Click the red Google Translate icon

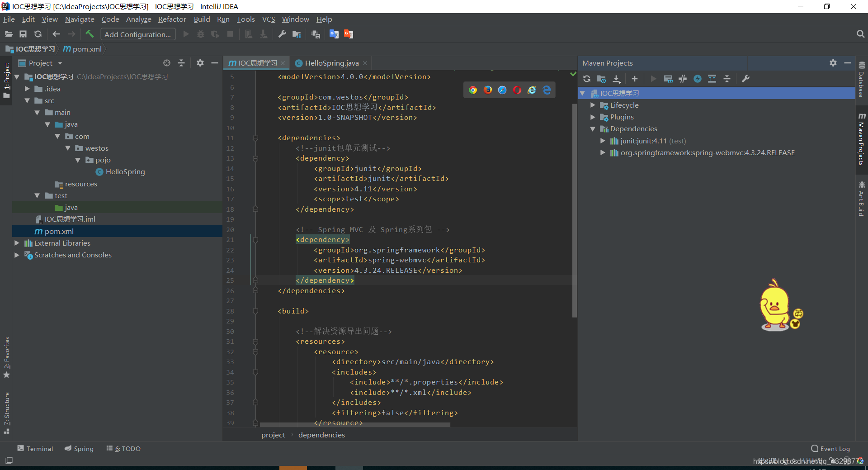pyautogui.click(x=349, y=34)
